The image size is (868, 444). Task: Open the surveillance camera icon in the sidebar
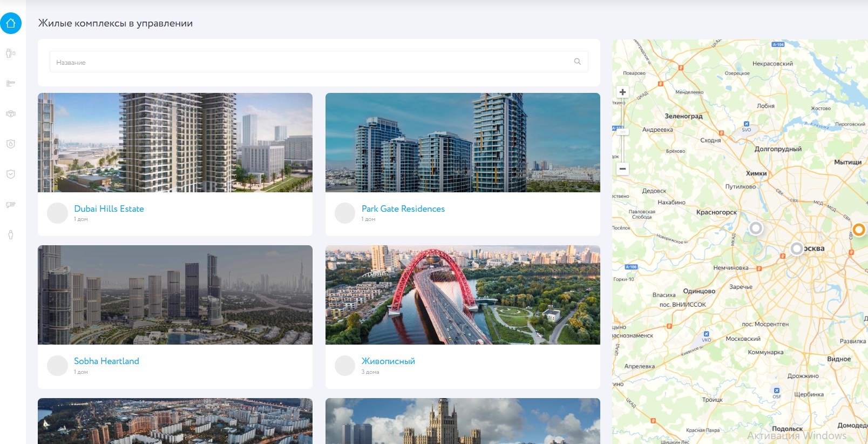[10, 205]
